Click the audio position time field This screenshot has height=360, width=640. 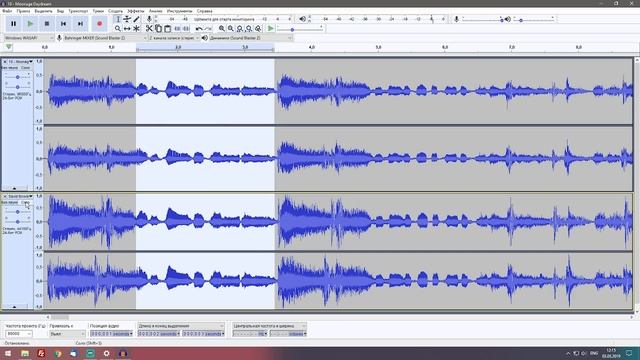tap(111, 333)
